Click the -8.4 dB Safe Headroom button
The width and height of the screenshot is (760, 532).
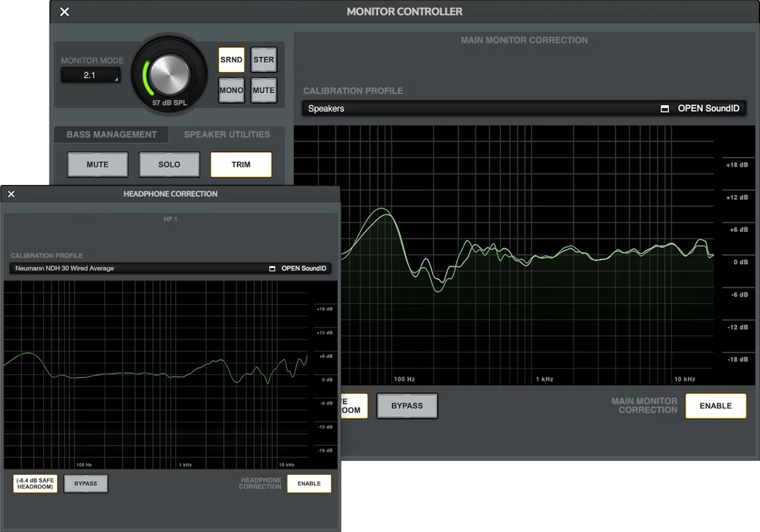[x=35, y=484]
